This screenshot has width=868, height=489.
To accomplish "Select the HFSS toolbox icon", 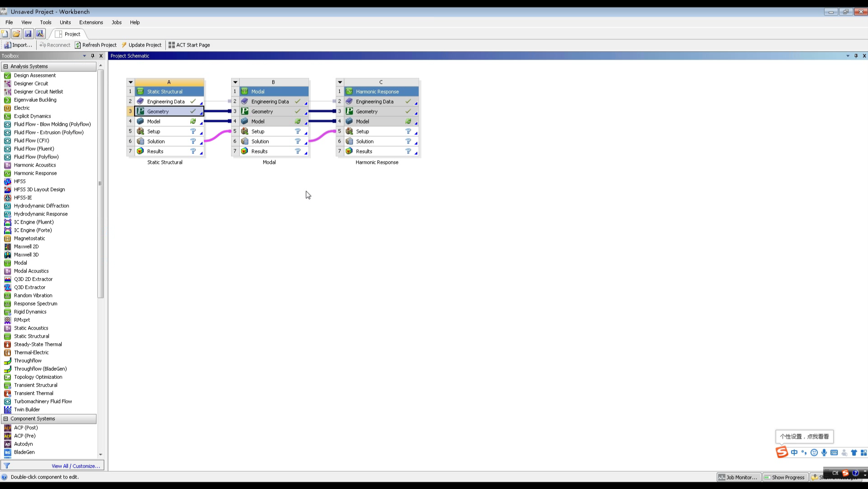I will [x=7, y=182].
